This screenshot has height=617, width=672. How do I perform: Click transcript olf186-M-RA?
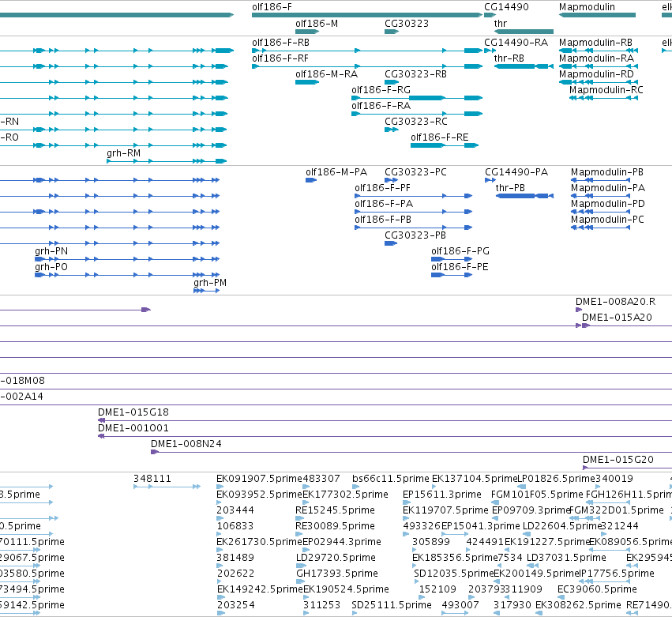pos(307,82)
